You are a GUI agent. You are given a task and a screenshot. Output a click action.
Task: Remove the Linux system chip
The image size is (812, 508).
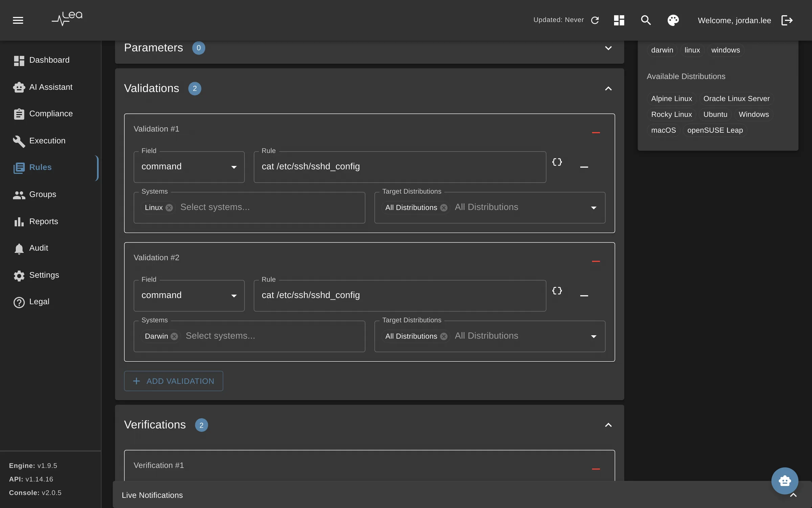coord(169,208)
